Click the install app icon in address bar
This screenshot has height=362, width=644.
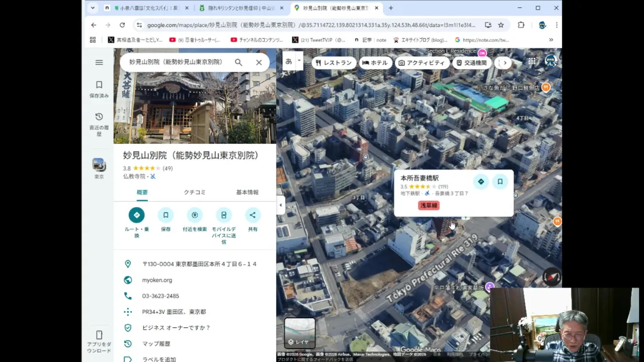[488, 25]
